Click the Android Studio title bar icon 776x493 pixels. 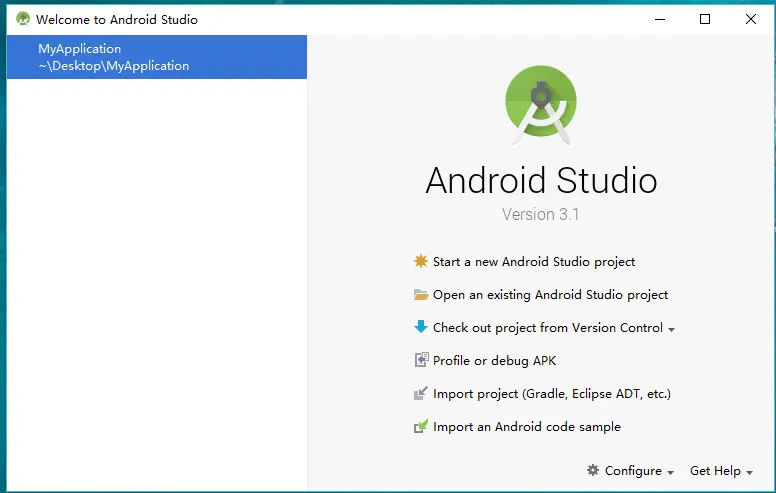tap(23, 19)
